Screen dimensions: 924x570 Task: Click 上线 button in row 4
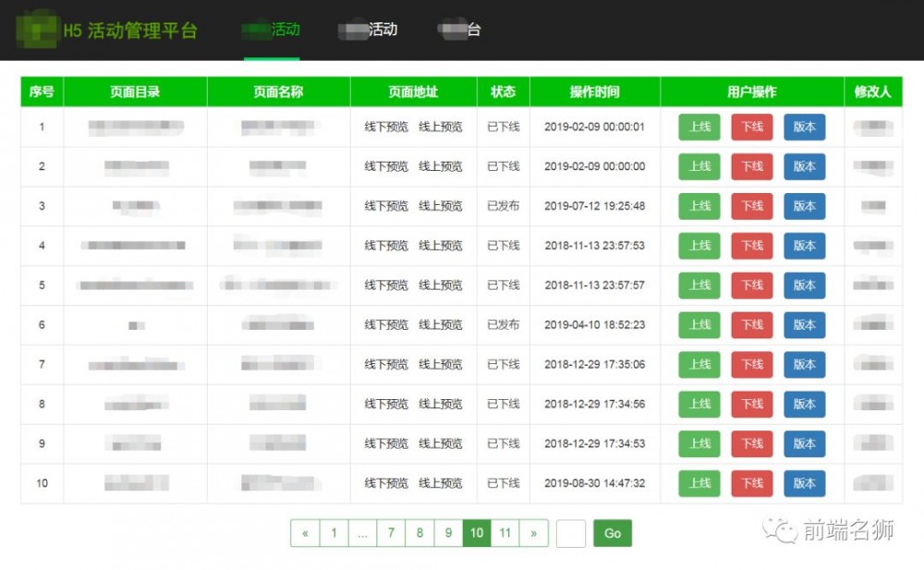[x=699, y=245]
